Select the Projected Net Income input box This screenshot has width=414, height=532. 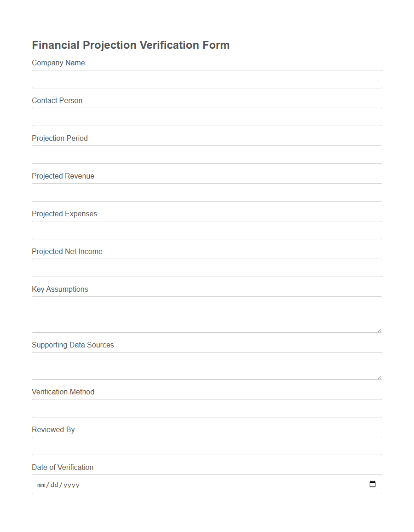tap(207, 267)
